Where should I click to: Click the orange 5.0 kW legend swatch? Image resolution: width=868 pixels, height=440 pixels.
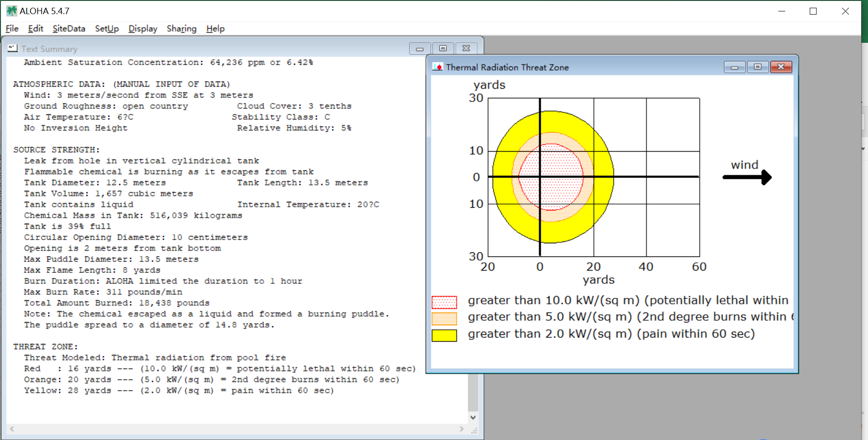[x=444, y=318]
